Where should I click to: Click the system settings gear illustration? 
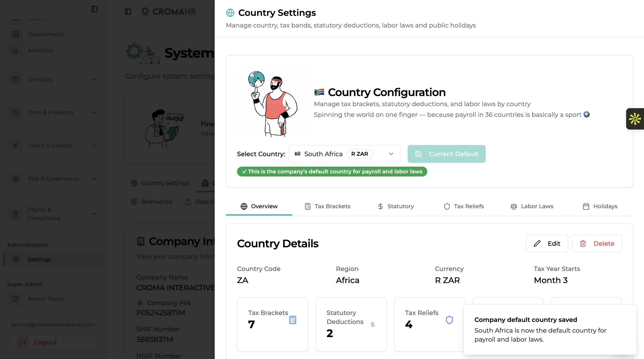tap(143, 53)
